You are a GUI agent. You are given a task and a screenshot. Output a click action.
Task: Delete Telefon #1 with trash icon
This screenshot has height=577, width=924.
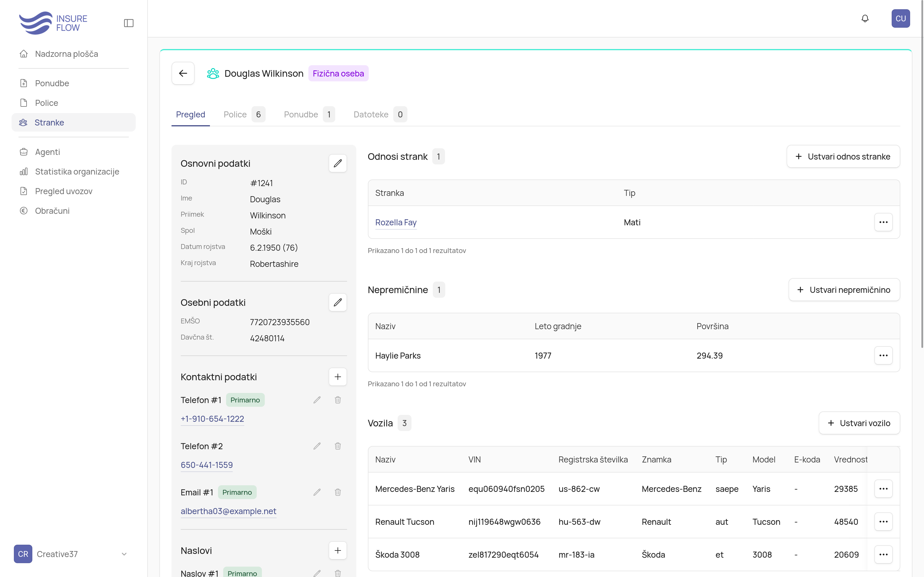point(338,400)
